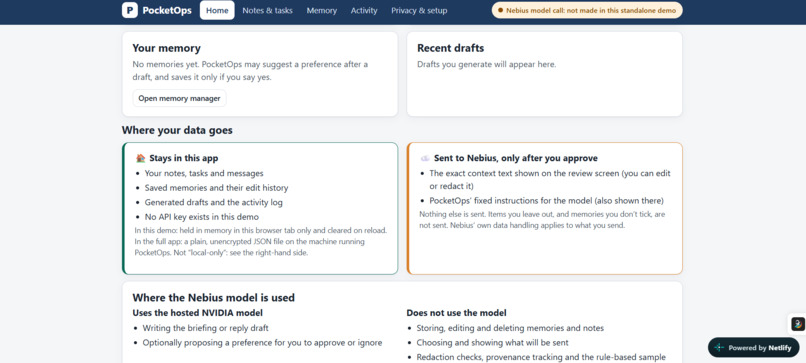Image resolution: width=806 pixels, height=363 pixels.
Task: Click 'Writing the briefing or reply draft' bullet
Action: (x=206, y=328)
